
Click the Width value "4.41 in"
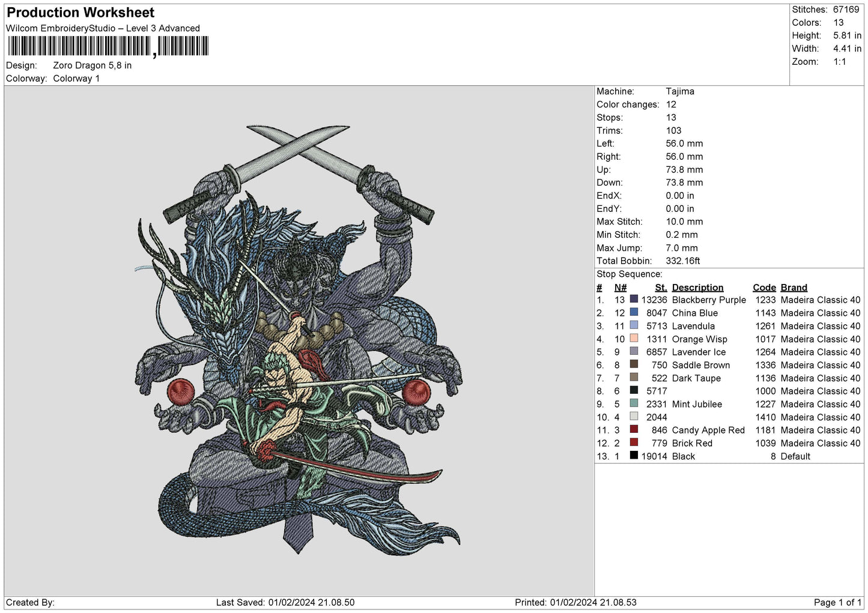click(x=848, y=49)
